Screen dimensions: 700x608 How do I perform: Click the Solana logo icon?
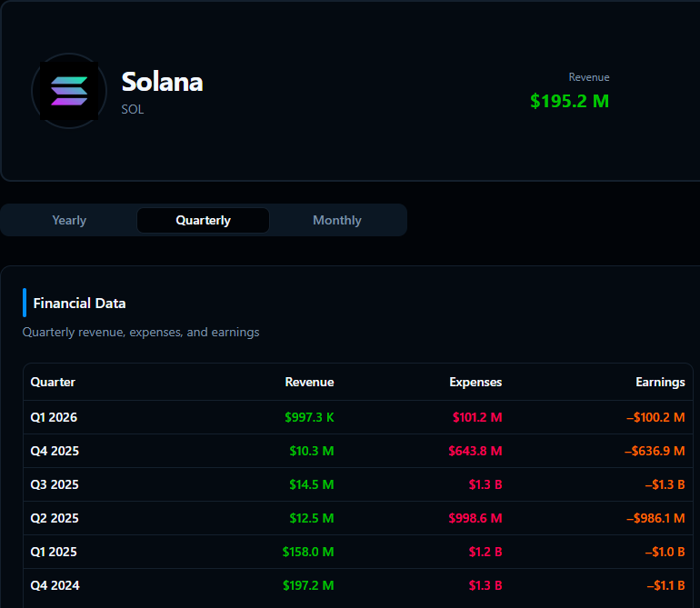(x=69, y=91)
